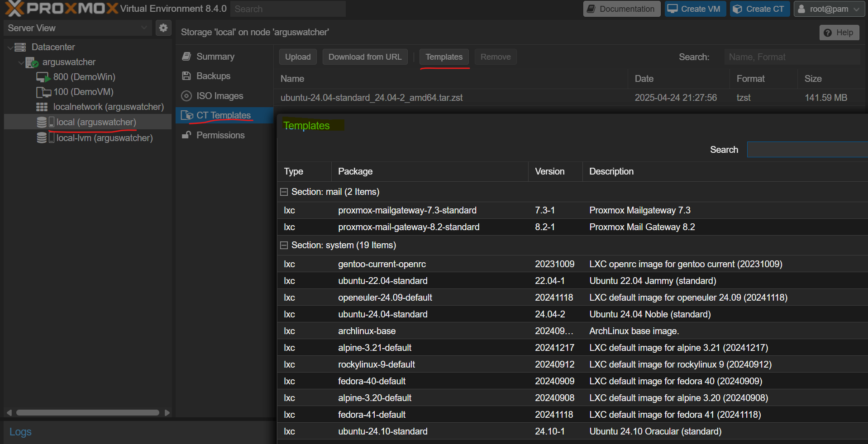Click the arguswatcher node icon

[32, 62]
